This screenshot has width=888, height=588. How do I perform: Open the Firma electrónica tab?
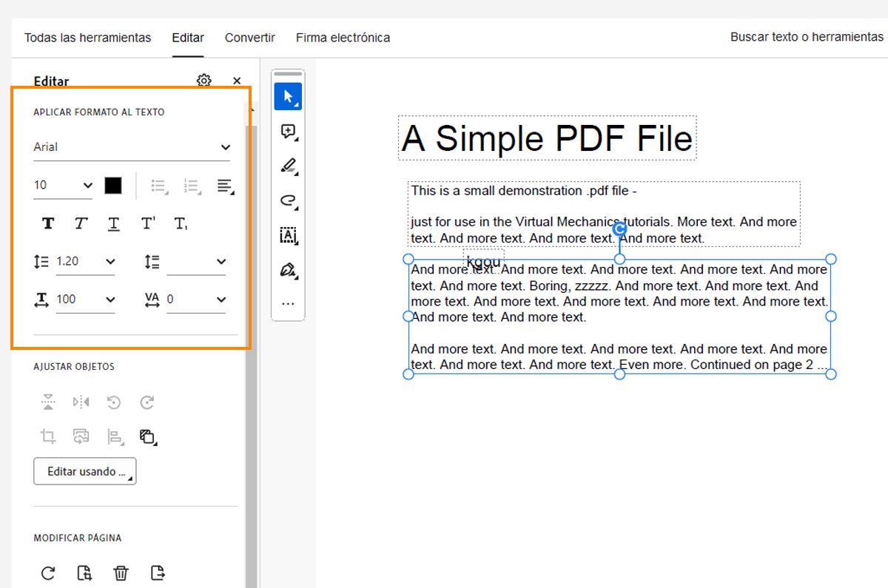tap(343, 38)
